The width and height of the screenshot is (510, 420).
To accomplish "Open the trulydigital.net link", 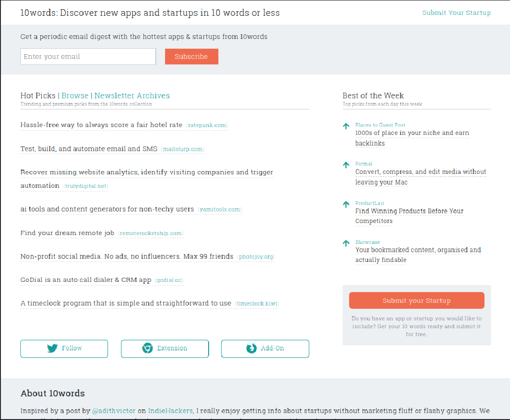I will [86, 186].
